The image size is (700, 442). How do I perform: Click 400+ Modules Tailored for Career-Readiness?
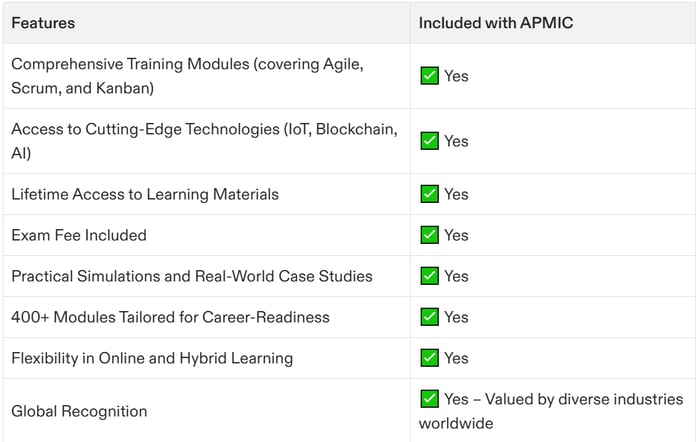pyautogui.click(x=171, y=317)
